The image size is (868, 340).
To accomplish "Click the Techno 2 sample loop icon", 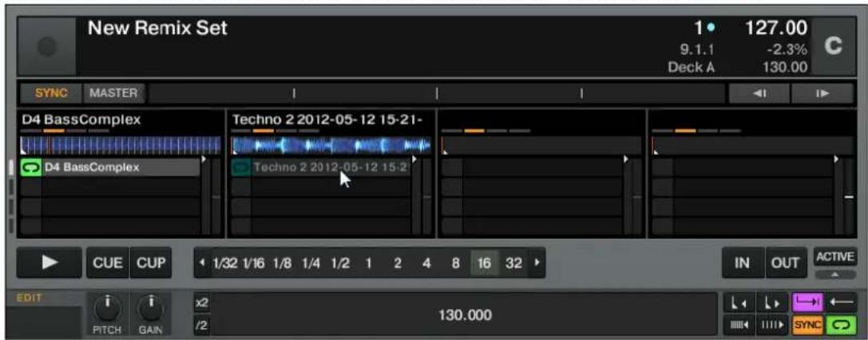I will pyautogui.click(x=241, y=167).
